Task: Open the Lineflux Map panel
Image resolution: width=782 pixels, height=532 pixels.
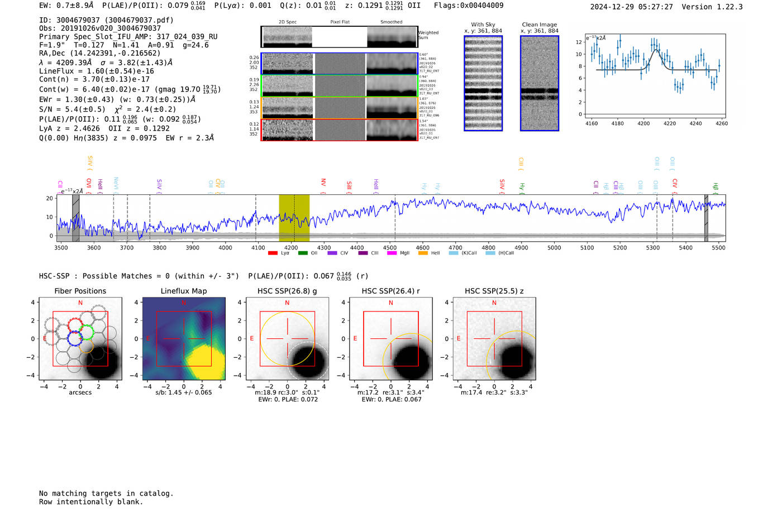Action: click(x=184, y=339)
